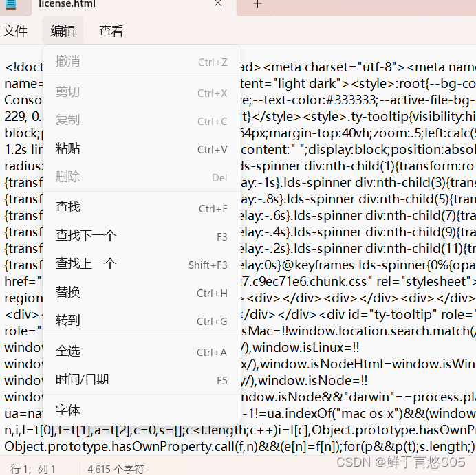
Task: Choose 删除 menu entry
Action: 142,177
